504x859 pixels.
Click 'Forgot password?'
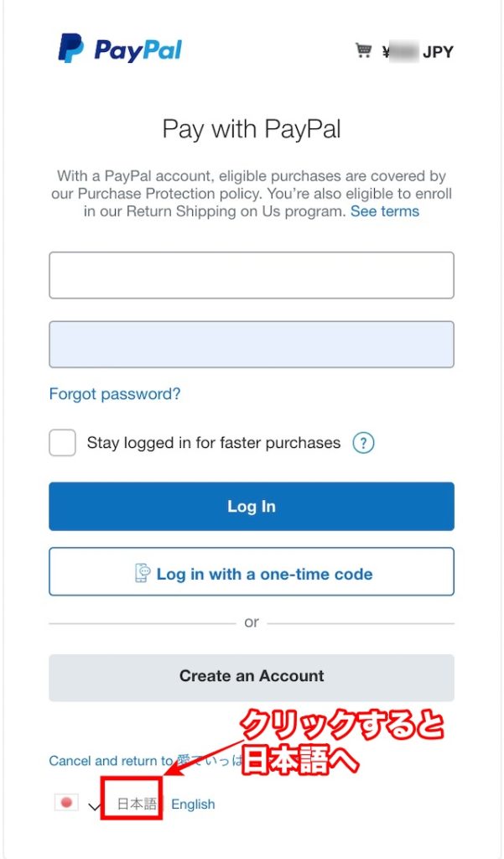click(114, 393)
